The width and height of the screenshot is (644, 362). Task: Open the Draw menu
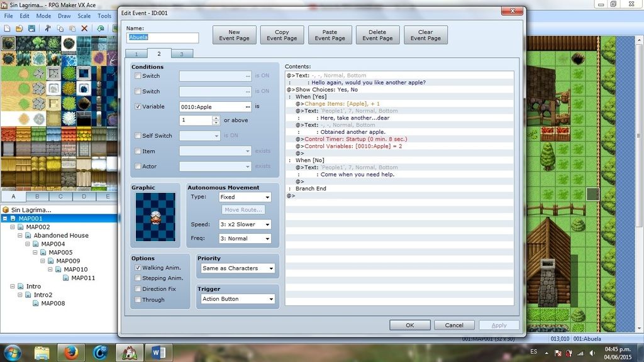[64, 16]
